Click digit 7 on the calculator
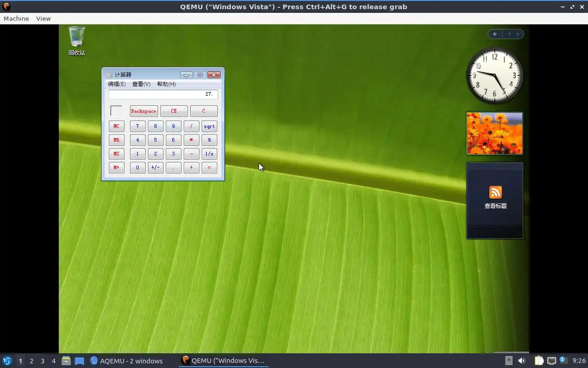 (137, 126)
